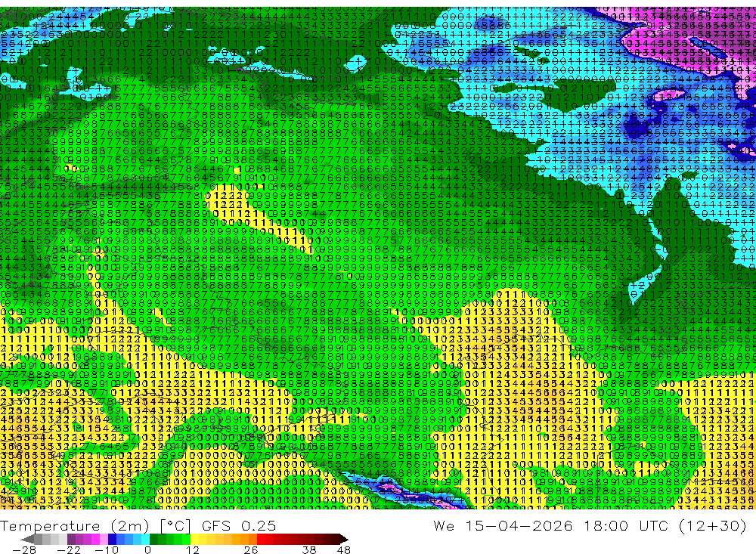Click the "-22" color scale label
This screenshot has height=554, width=756.
click(x=69, y=550)
